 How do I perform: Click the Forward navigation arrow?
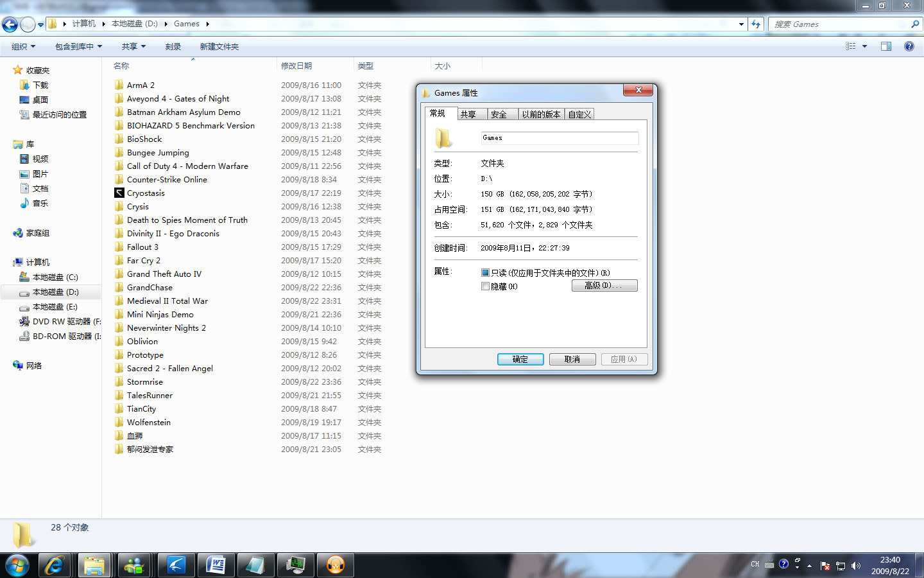point(28,24)
